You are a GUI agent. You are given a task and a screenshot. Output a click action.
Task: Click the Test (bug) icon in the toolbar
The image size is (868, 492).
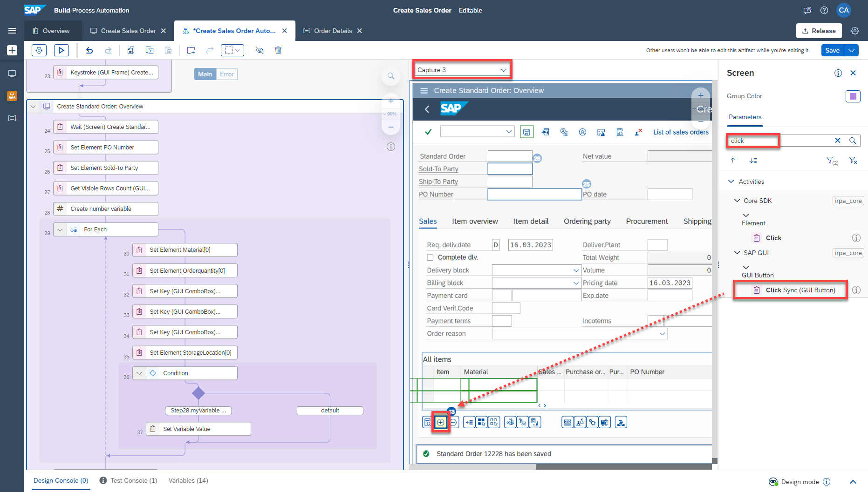click(x=39, y=50)
